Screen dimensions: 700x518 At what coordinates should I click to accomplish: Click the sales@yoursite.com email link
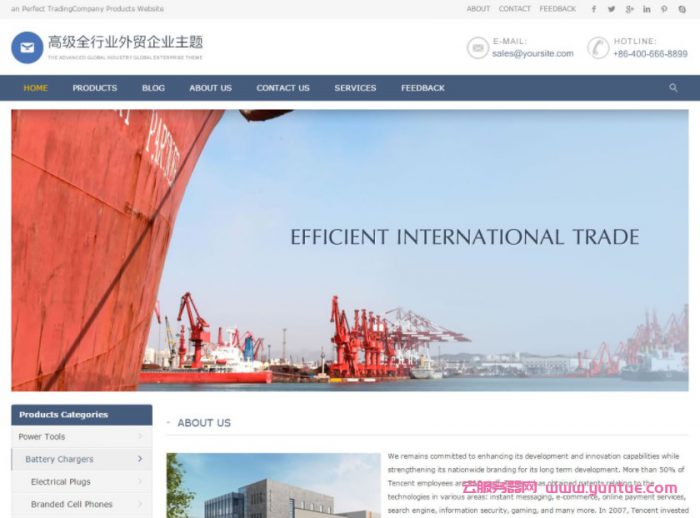click(532, 54)
